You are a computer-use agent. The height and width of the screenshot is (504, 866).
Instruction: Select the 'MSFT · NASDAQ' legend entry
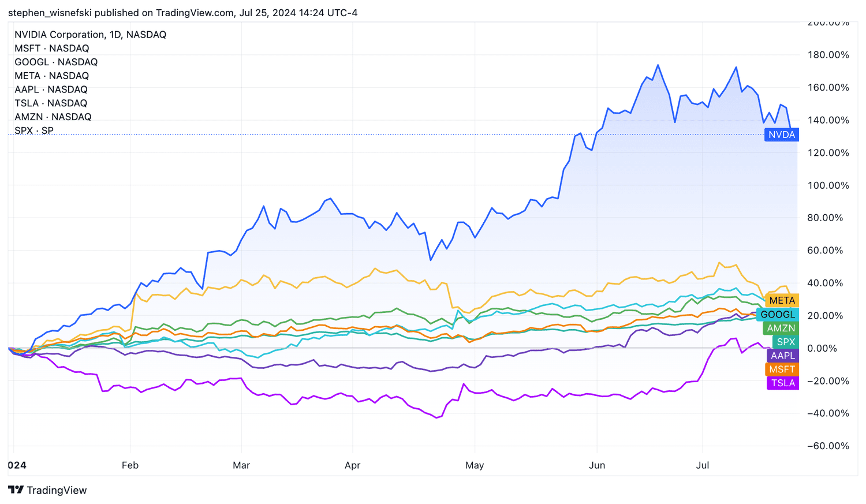52,48
